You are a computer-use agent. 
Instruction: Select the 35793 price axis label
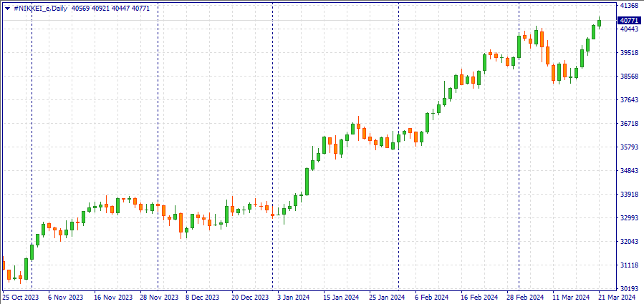[629, 147]
